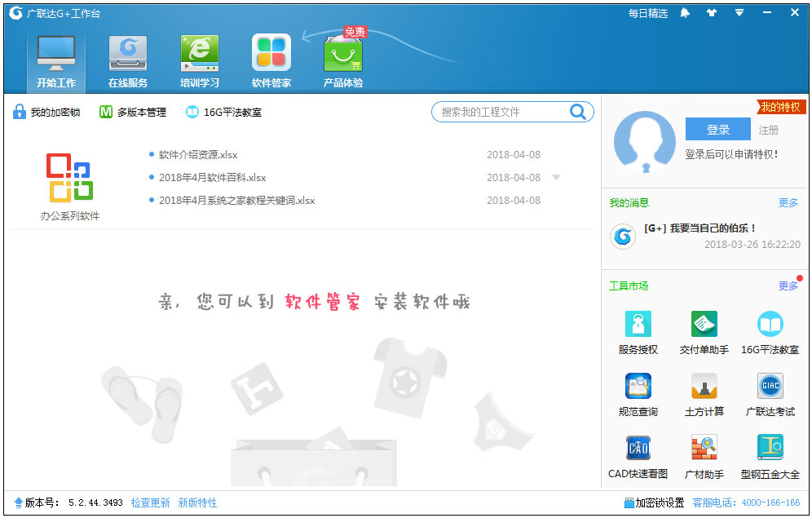Open the skin shirt icon in title bar
This screenshot has width=812, height=518.
click(712, 13)
